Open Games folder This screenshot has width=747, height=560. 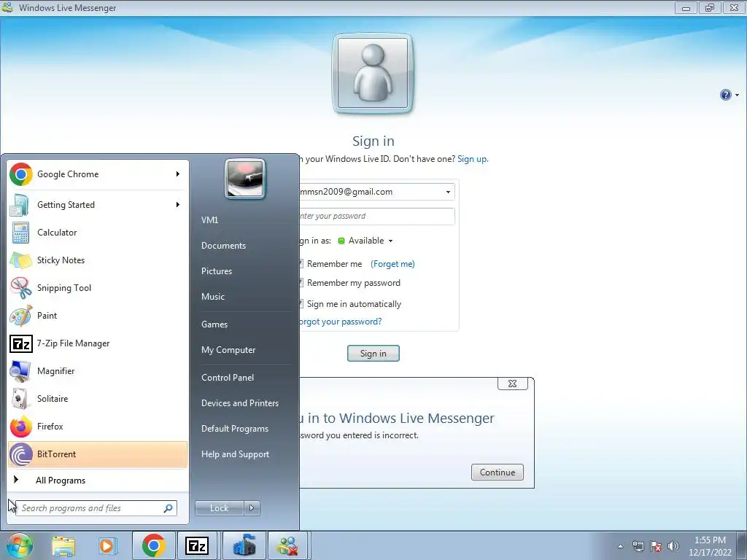pyautogui.click(x=214, y=324)
